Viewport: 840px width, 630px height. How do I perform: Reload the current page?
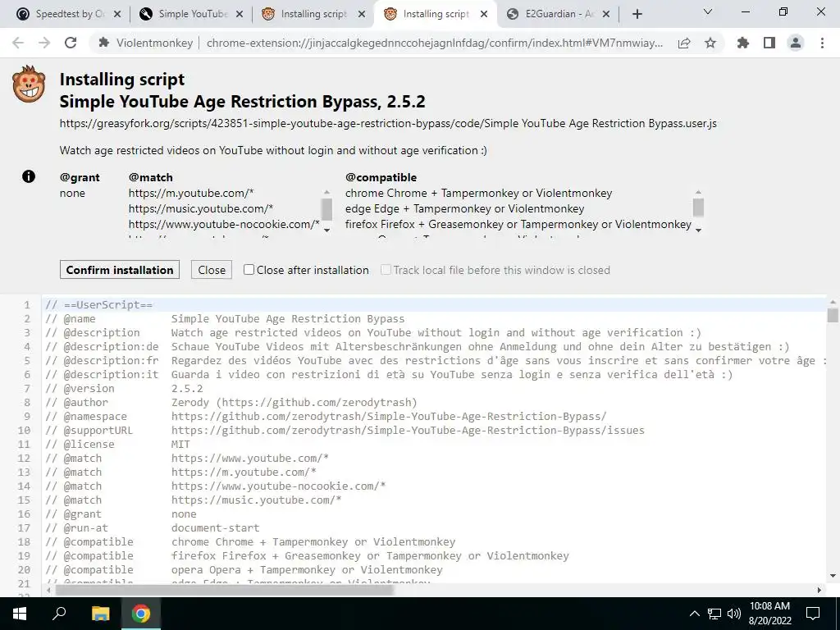pos(71,43)
